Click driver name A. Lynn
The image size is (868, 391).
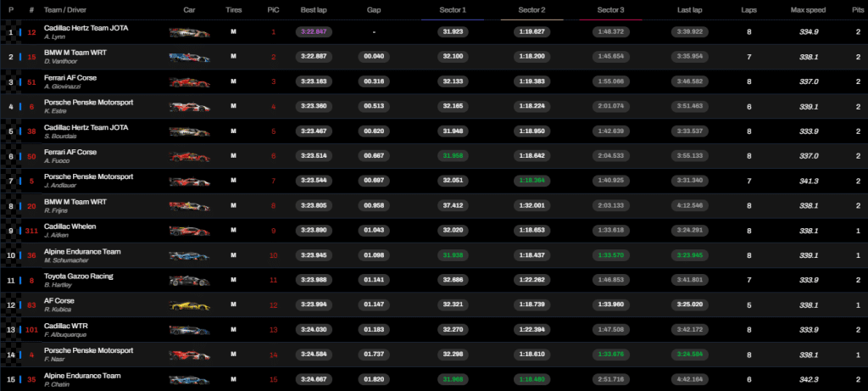click(x=55, y=36)
